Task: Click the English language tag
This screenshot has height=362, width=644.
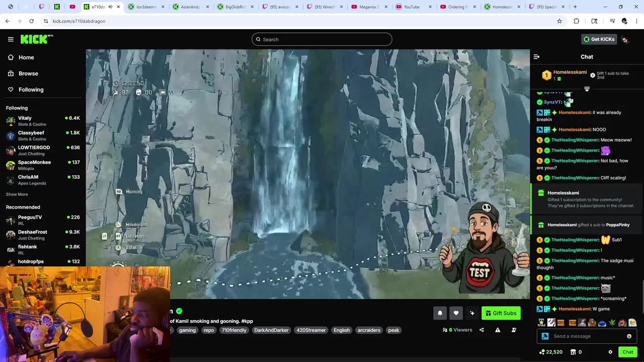Action: (x=342, y=330)
